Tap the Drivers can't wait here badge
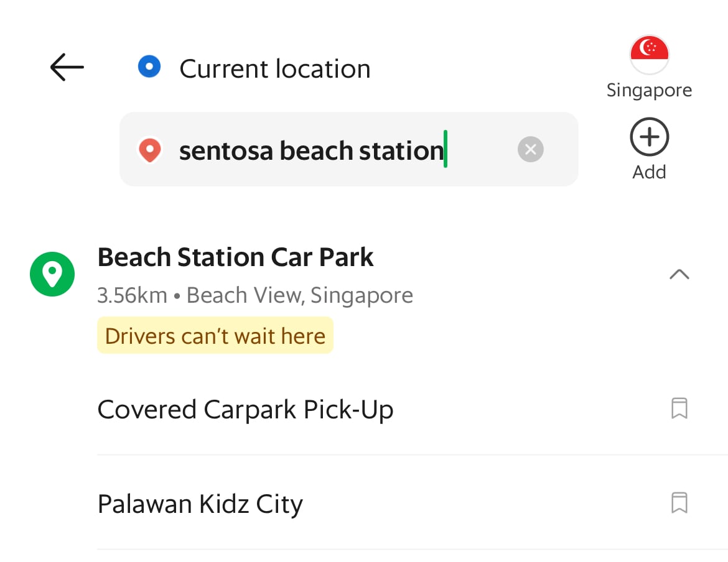Viewport: 728px width, 562px height. click(215, 336)
